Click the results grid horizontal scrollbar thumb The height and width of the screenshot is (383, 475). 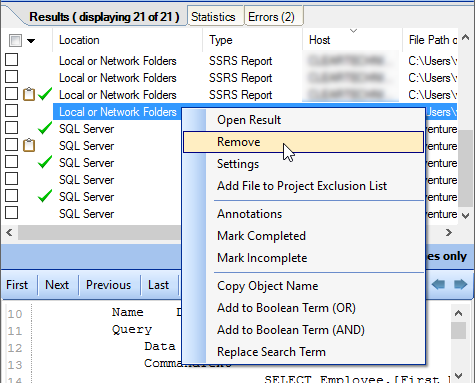click(x=99, y=232)
